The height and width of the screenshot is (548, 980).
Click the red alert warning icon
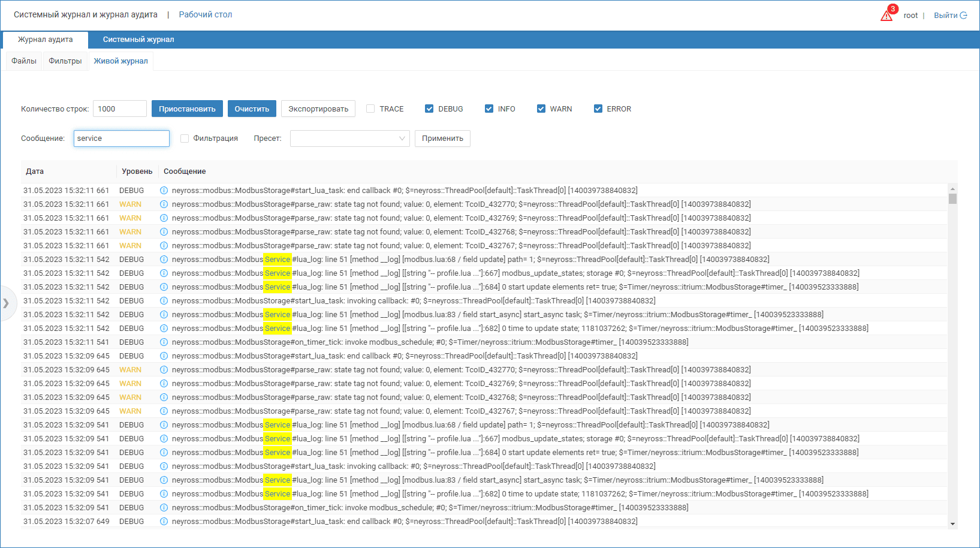(x=886, y=16)
